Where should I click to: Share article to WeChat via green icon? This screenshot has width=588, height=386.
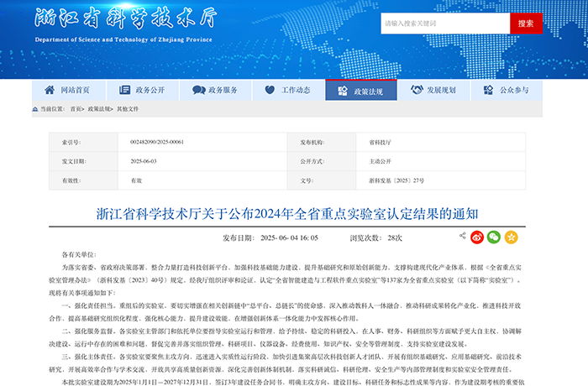(x=494, y=237)
